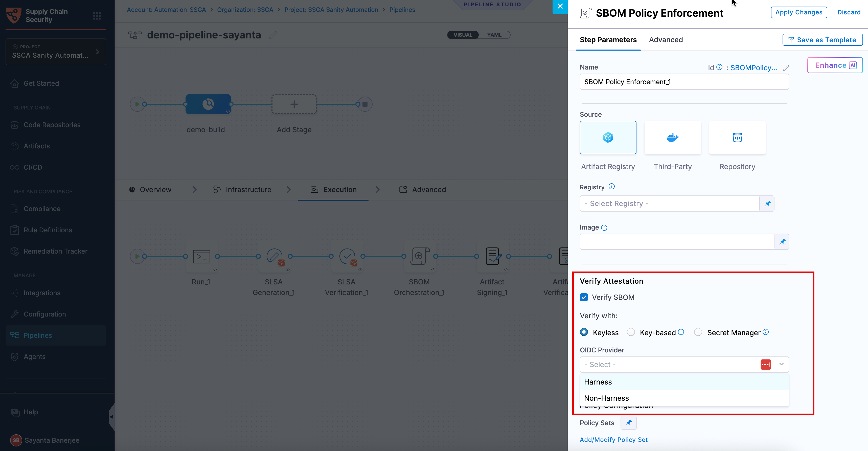Choose Artifact Registry source card

click(x=608, y=138)
